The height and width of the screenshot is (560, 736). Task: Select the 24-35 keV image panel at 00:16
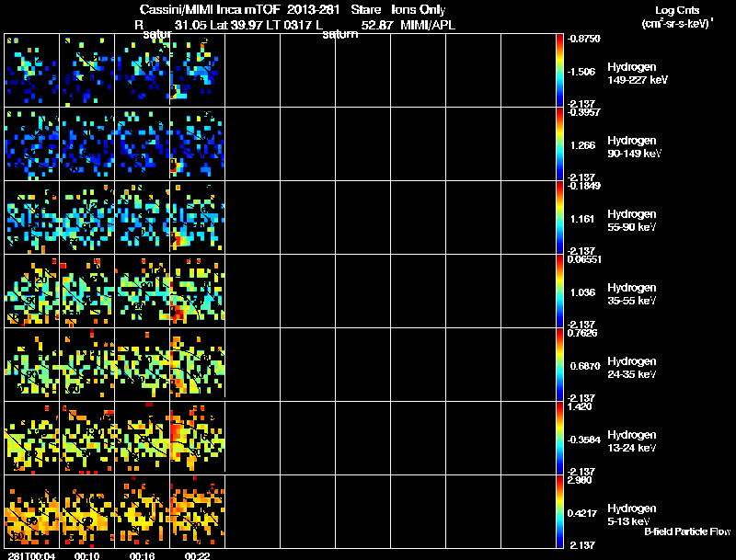(143, 365)
